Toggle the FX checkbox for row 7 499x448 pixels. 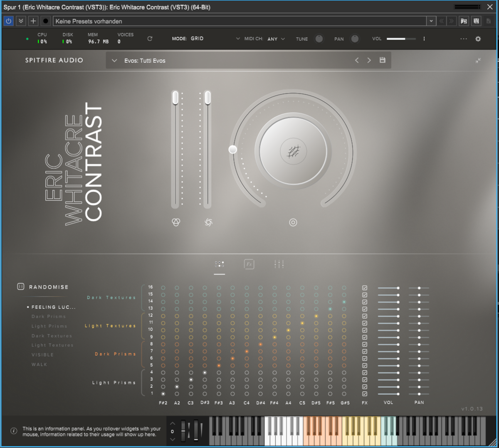(x=365, y=351)
